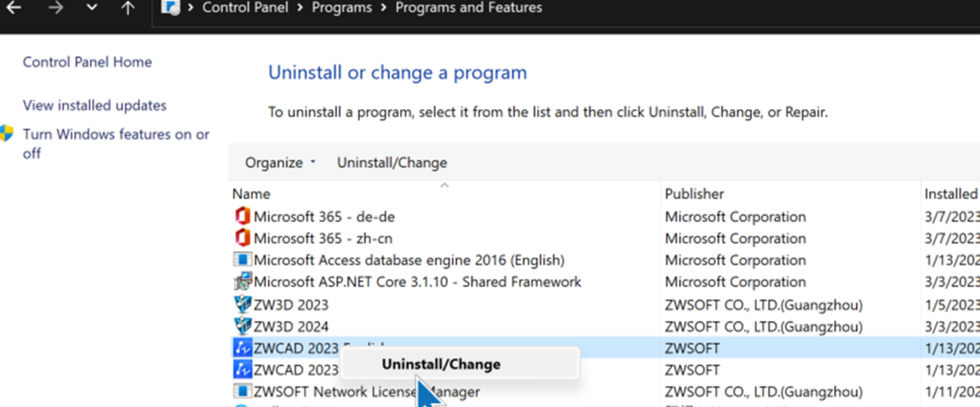Viewport: 980px width, 407px height.
Task: Go back with the left arrow
Action: 13,8
